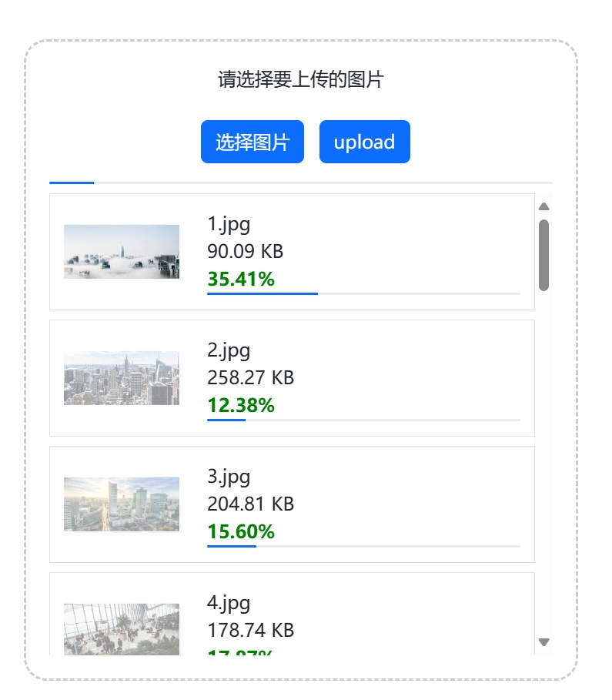Click the 258.27 KB size text
The height and width of the screenshot is (700, 612).
251,377
